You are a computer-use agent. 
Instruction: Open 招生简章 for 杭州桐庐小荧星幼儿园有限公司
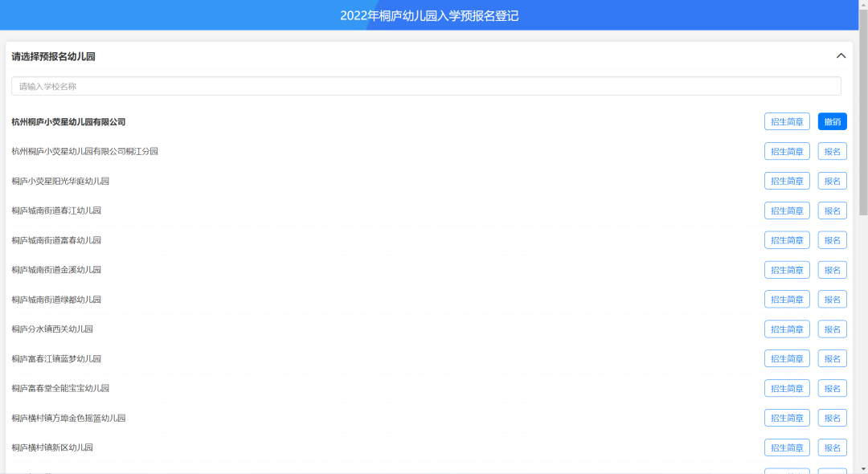tap(787, 121)
